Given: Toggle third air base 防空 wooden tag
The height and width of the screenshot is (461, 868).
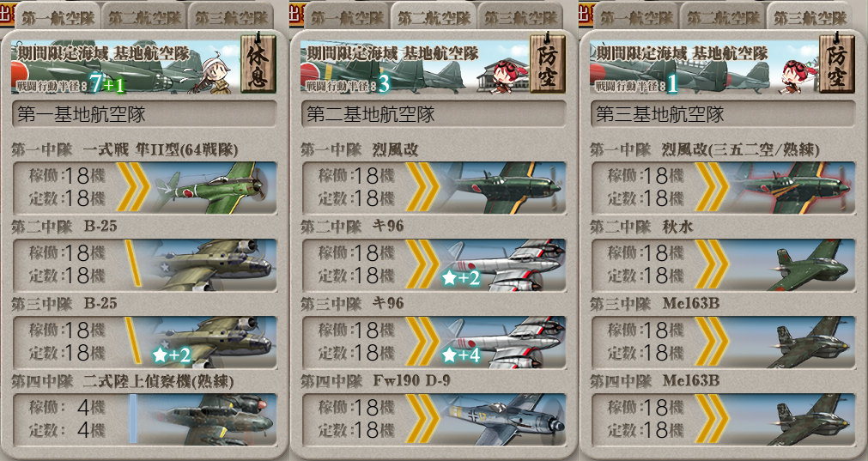Looking at the screenshot, I should pos(836,64).
